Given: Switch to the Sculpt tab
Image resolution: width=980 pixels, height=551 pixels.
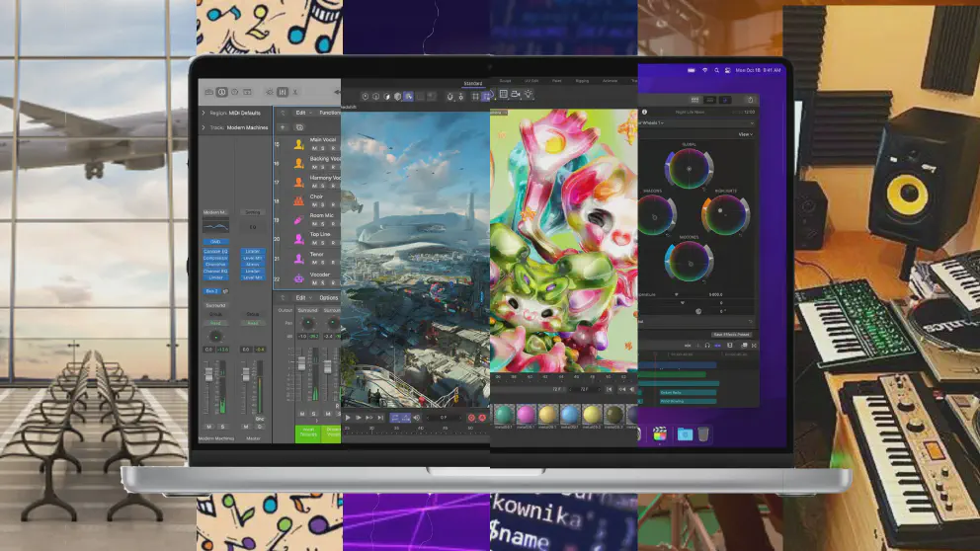Looking at the screenshot, I should tap(505, 81).
